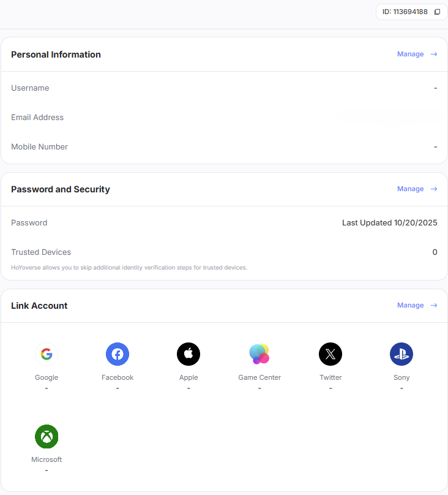
Task: Click the arrow beside Link Account Manage
Action: 434,305
